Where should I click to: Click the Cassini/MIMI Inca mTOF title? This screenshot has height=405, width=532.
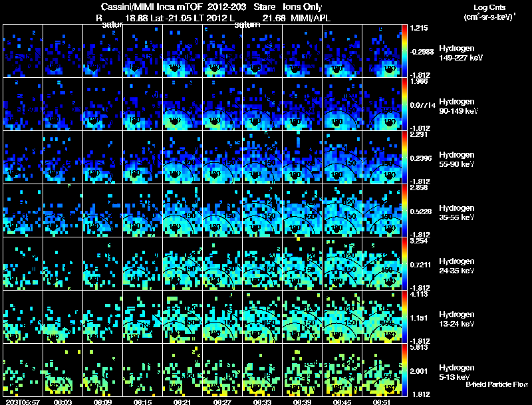click(x=152, y=7)
